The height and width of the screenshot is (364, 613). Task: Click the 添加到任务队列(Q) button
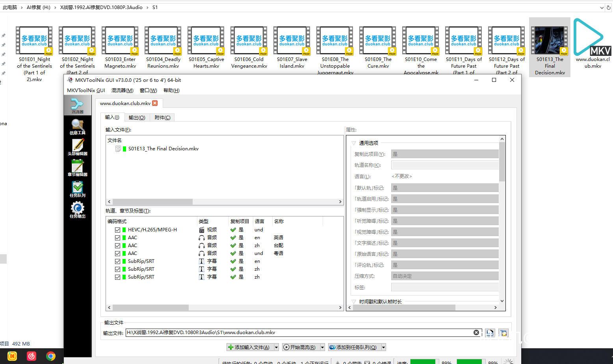pyautogui.click(x=353, y=347)
